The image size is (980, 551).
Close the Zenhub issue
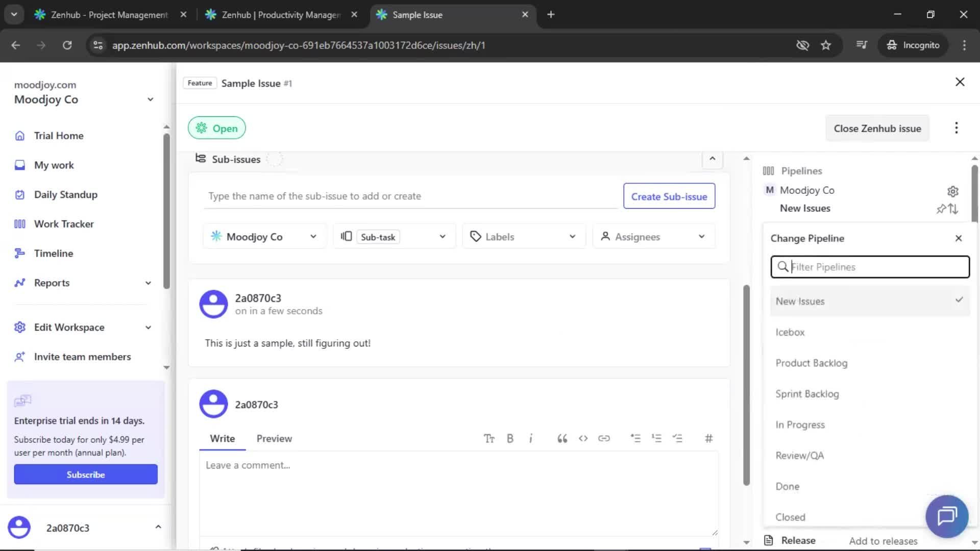pyautogui.click(x=877, y=128)
